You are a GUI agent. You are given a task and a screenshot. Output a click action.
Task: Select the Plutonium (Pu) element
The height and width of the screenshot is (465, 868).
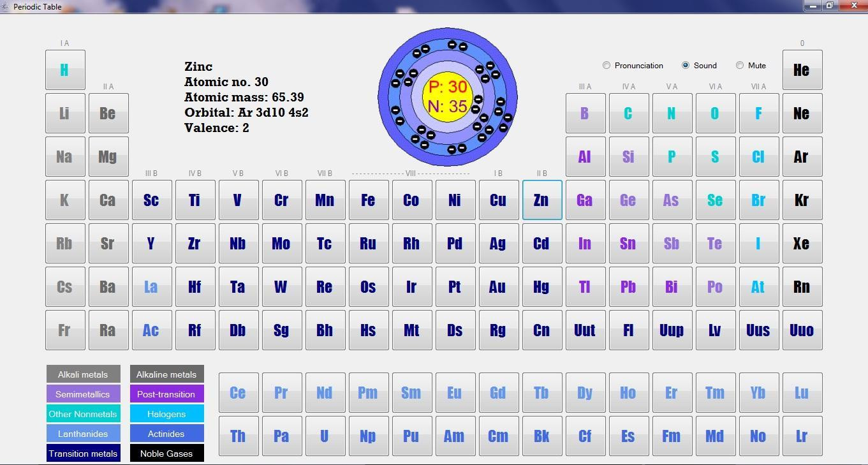tap(412, 436)
